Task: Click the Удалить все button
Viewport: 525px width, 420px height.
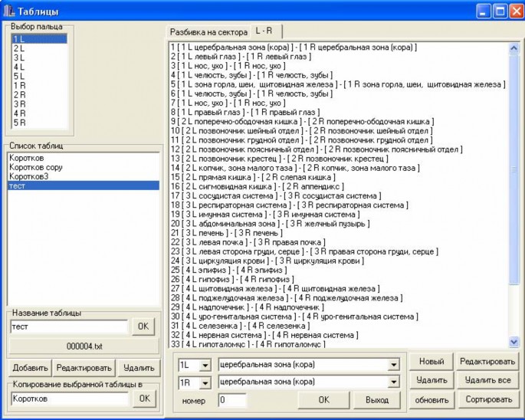Action: (488, 380)
